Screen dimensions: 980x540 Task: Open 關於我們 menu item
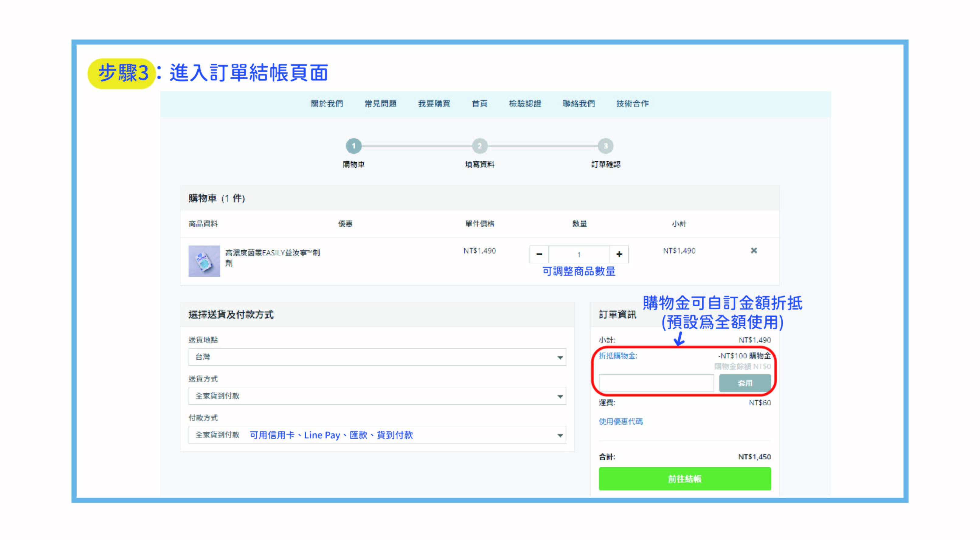tap(327, 103)
